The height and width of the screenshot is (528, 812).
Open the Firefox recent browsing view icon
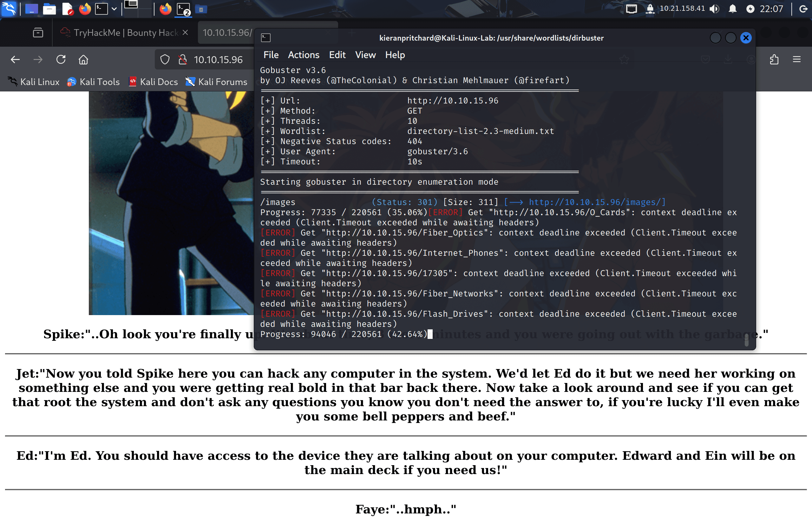click(x=38, y=33)
